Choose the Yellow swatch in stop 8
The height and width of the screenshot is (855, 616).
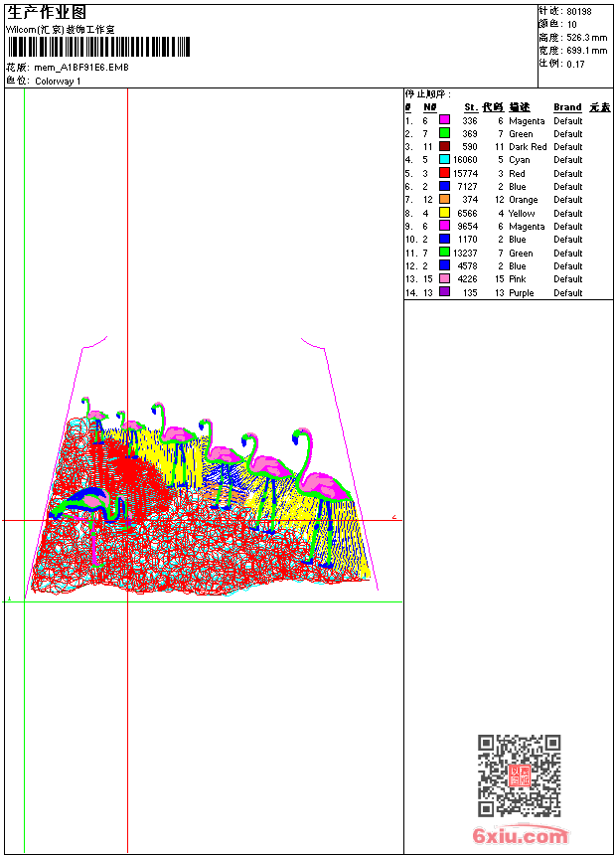(x=445, y=213)
